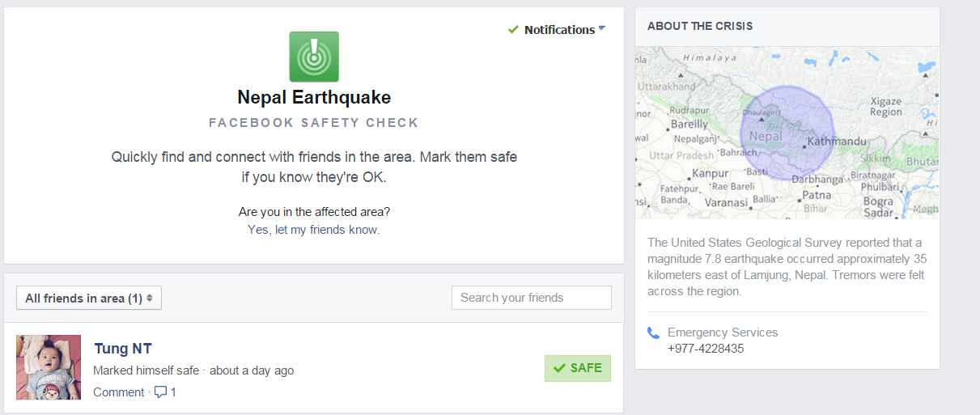Click the Comment link under Tung NT
980x415 pixels.
tap(117, 392)
